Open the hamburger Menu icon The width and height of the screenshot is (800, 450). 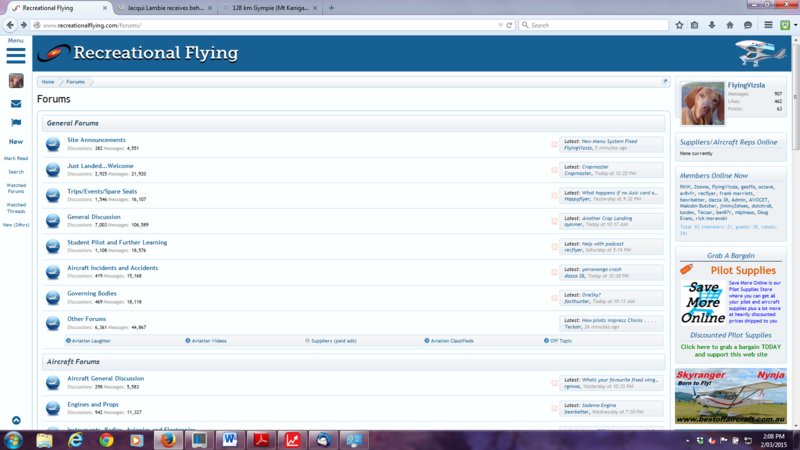(16, 55)
